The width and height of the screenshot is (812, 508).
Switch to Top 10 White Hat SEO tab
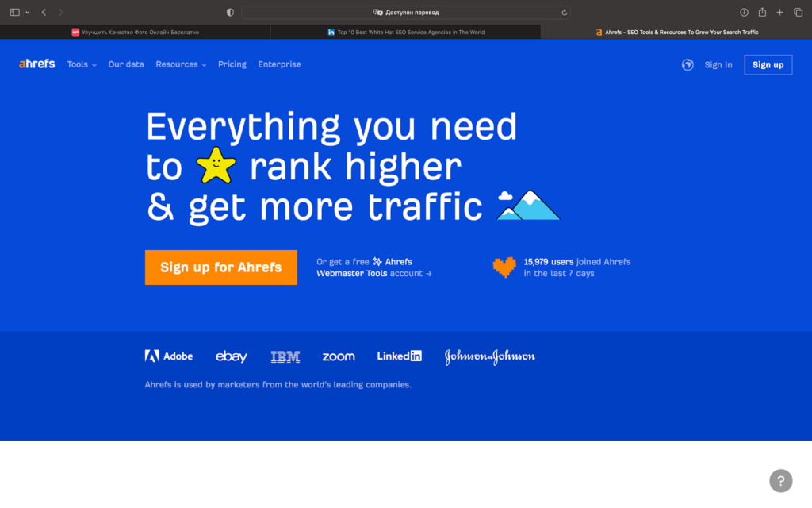pos(405,32)
